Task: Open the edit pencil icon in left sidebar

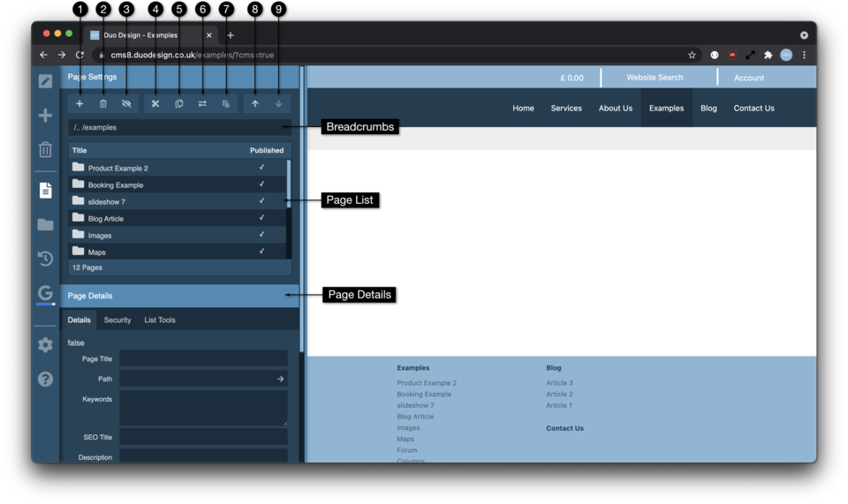Action: pyautogui.click(x=45, y=81)
